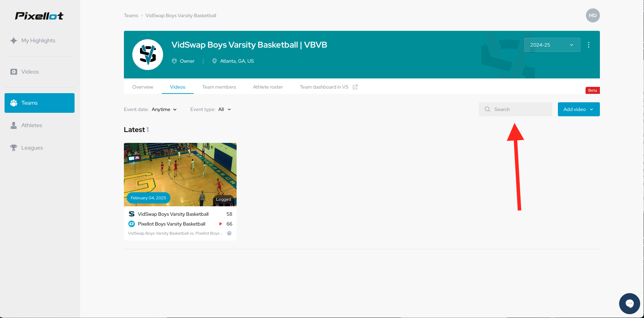644x318 pixels.
Task: Click the Logged status badge
Action: click(x=223, y=199)
